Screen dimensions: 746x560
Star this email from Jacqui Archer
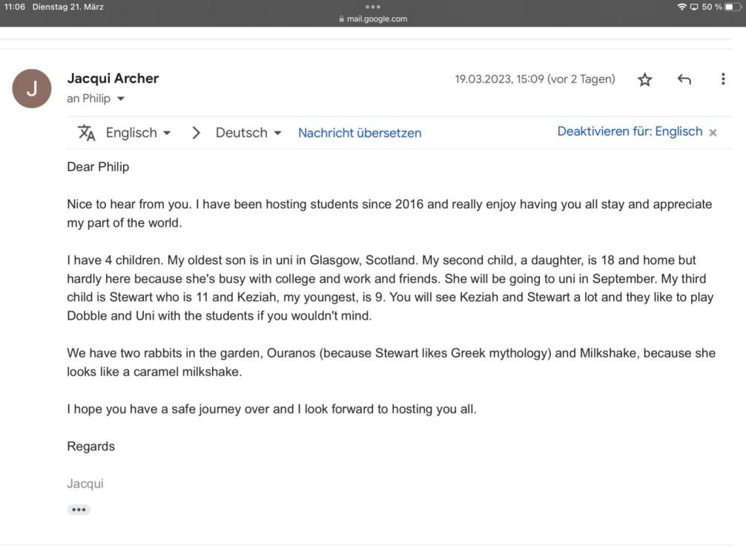tap(645, 79)
